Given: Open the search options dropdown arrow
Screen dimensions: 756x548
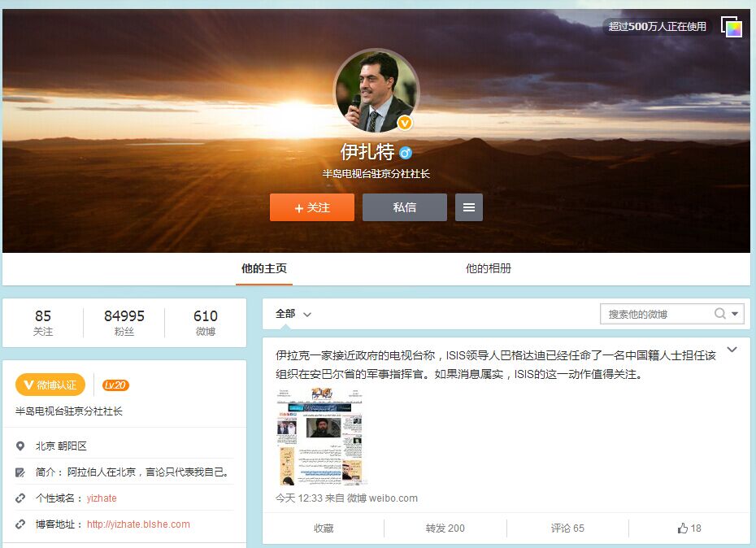Looking at the screenshot, I should pyautogui.click(x=735, y=314).
